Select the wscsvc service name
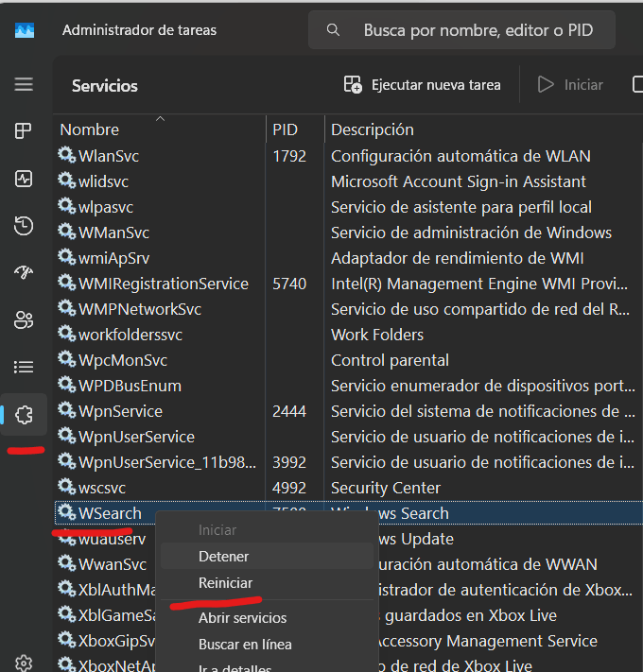This screenshot has width=643, height=672. coord(101,488)
